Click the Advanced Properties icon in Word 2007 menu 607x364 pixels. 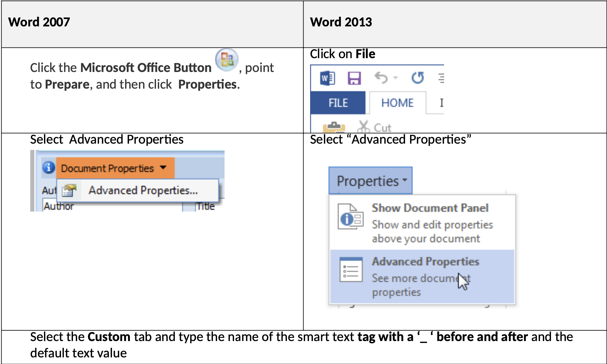pos(69,190)
